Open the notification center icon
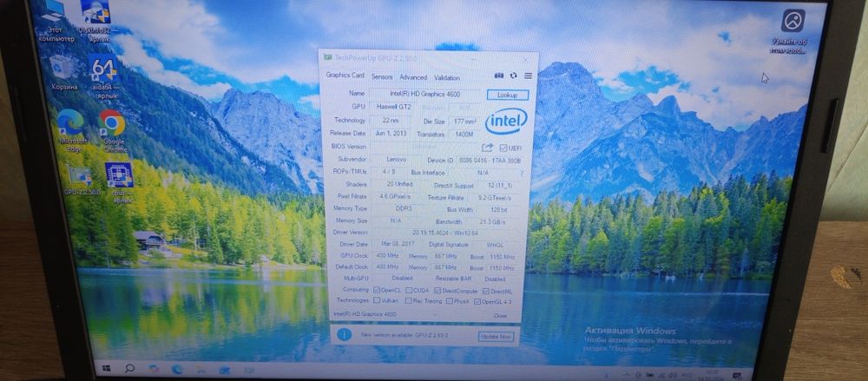 point(737,376)
